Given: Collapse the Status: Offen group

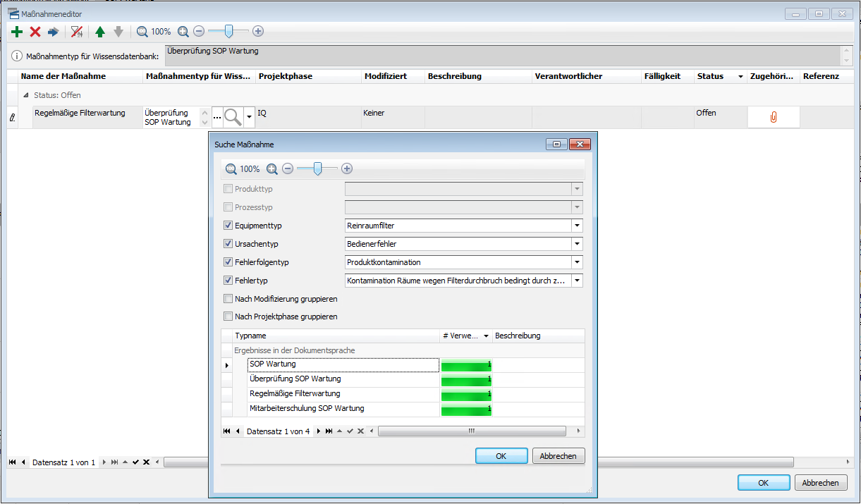Looking at the screenshot, I should [26, 95].
